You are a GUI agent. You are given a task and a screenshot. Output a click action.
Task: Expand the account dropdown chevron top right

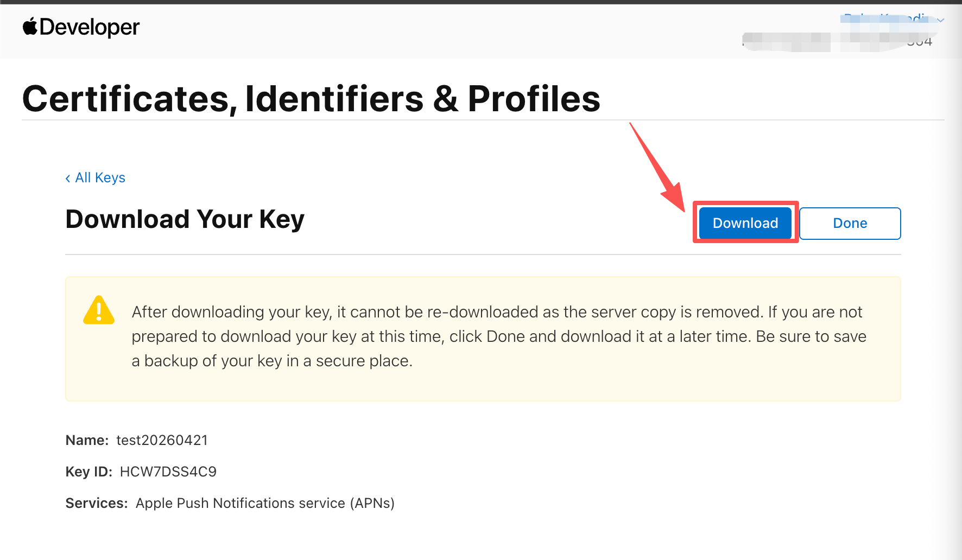coord(941,20)
